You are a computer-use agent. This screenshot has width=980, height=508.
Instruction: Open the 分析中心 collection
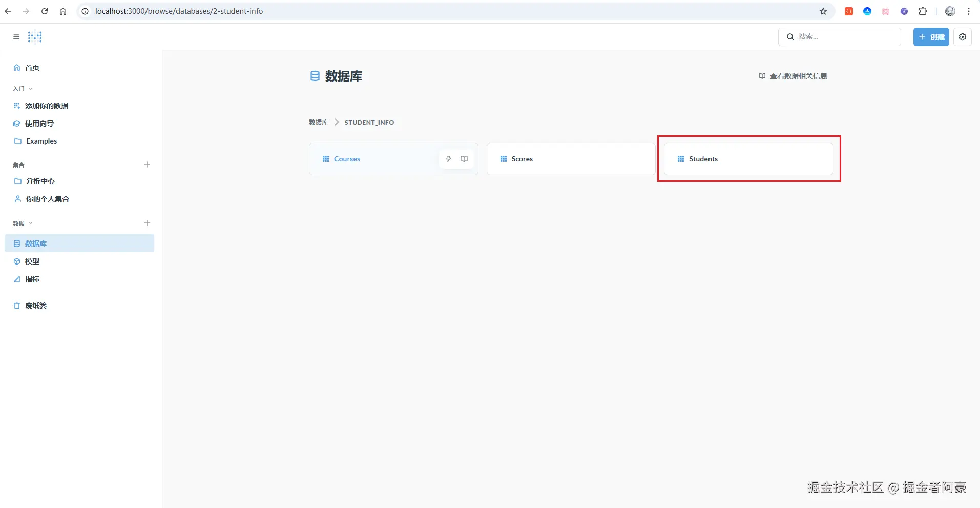79,181
